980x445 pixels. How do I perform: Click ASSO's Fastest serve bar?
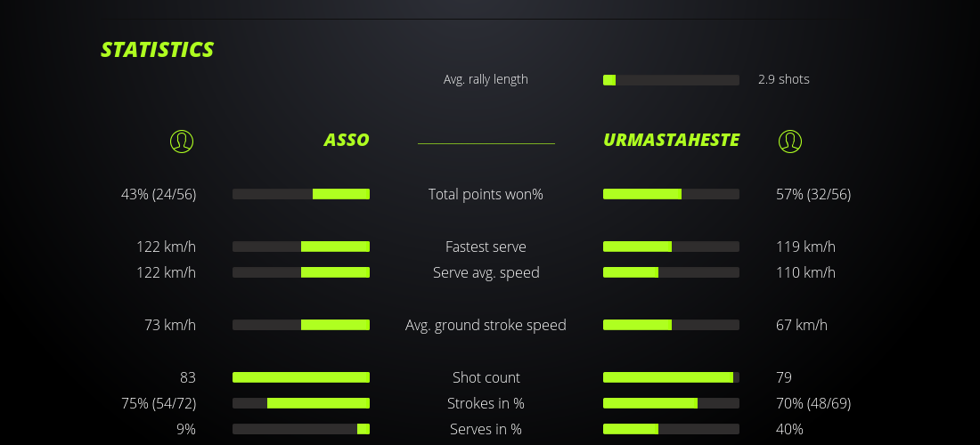pos(301,247)
